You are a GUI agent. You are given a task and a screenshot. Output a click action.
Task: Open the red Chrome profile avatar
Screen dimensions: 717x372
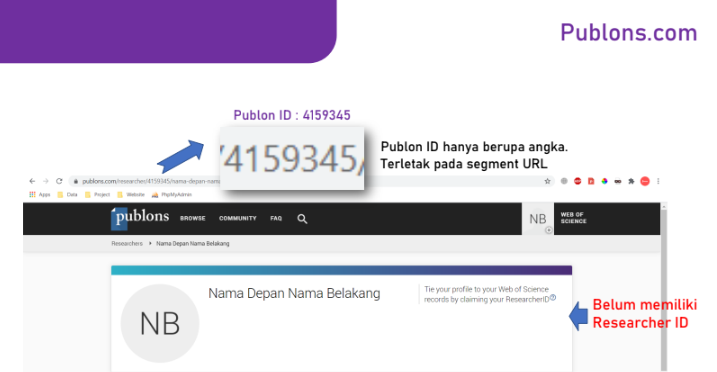point(645,181)
